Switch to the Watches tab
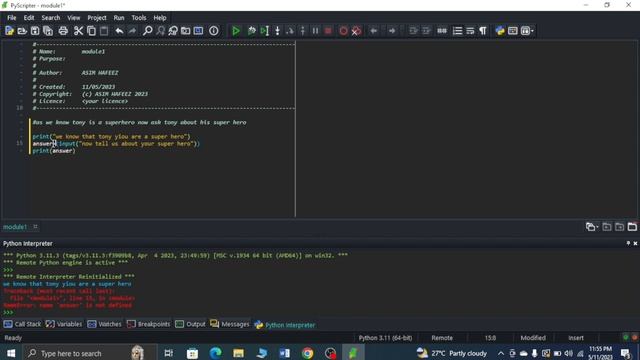The image size is (640, 360). click(104, 324)
